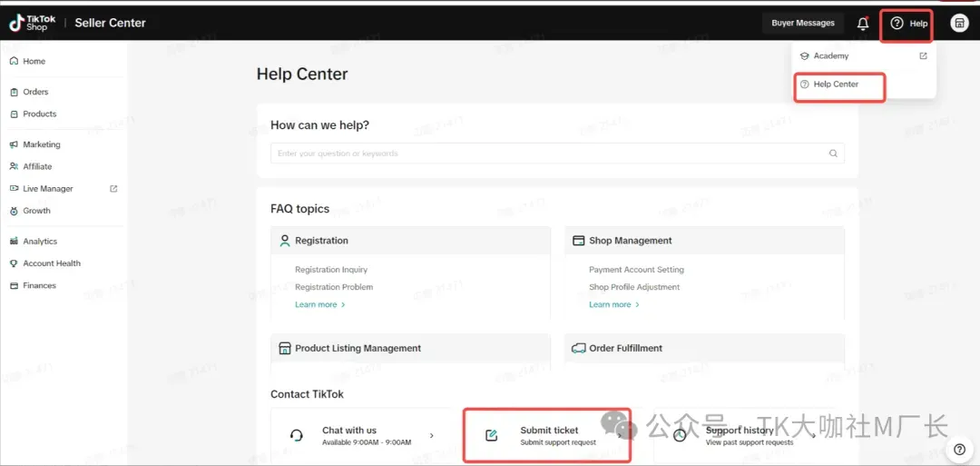Click the Shop Management card icon
The height and width of the screenshot is (466, 980).
click(579, 240)
